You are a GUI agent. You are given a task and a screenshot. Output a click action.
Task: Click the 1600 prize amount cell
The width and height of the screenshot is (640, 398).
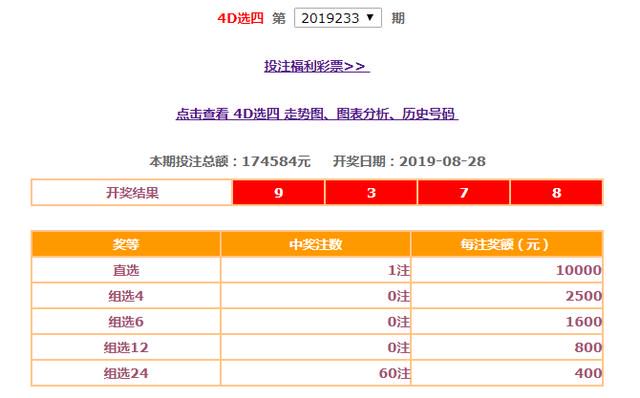[x=507, y=322]
